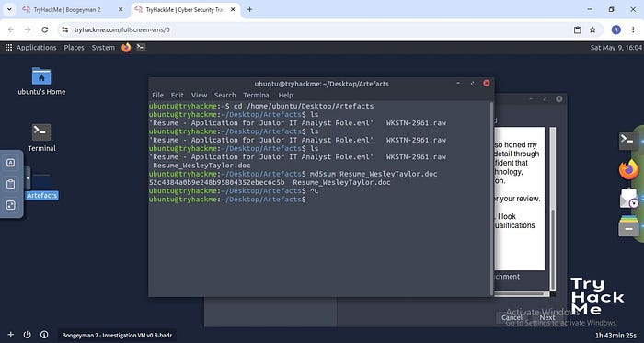Image resolution: width=644 pixels, height=343 pixels.
Task: Open a new browser tab
Action: pyautogui.click(x=249, y=9)
